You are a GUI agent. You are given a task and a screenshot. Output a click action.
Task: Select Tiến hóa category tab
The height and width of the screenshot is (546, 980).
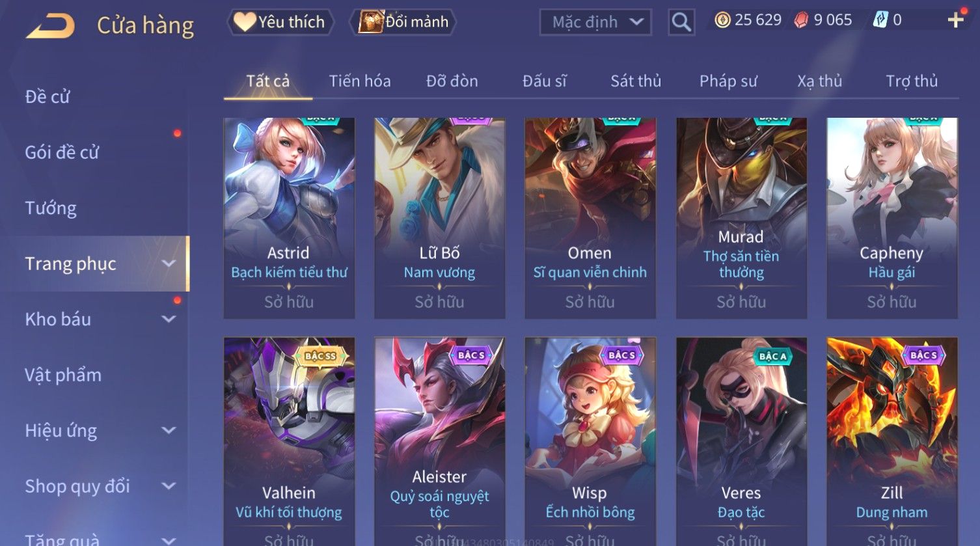pyautogui.click(x=360, y=81)
